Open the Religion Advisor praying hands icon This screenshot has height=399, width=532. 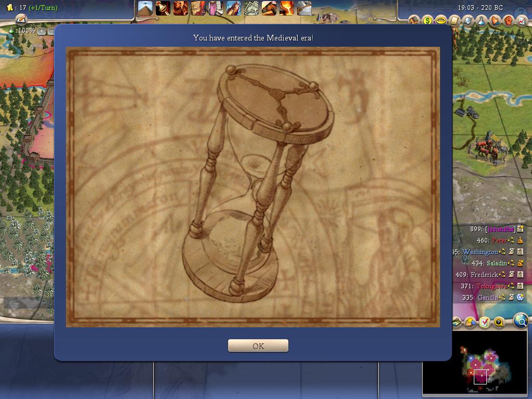tap(495, 21)
